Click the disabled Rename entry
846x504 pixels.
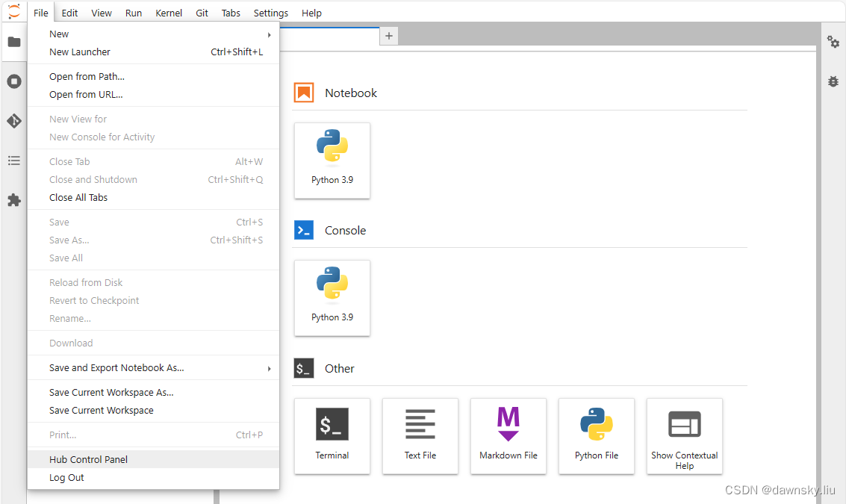tap(153, 318)
